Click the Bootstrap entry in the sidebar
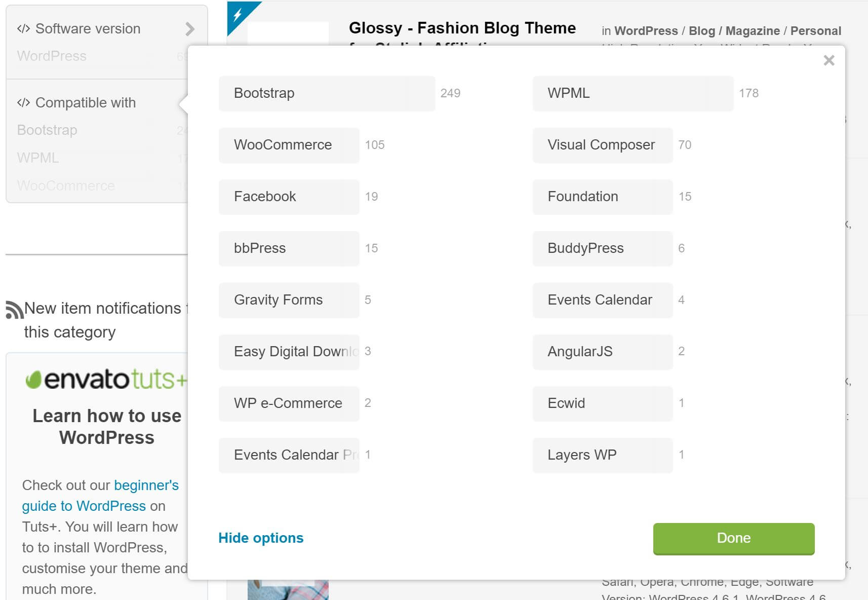Image resolution: width=868 pixels, height=600 pixels. click(47, 130)
